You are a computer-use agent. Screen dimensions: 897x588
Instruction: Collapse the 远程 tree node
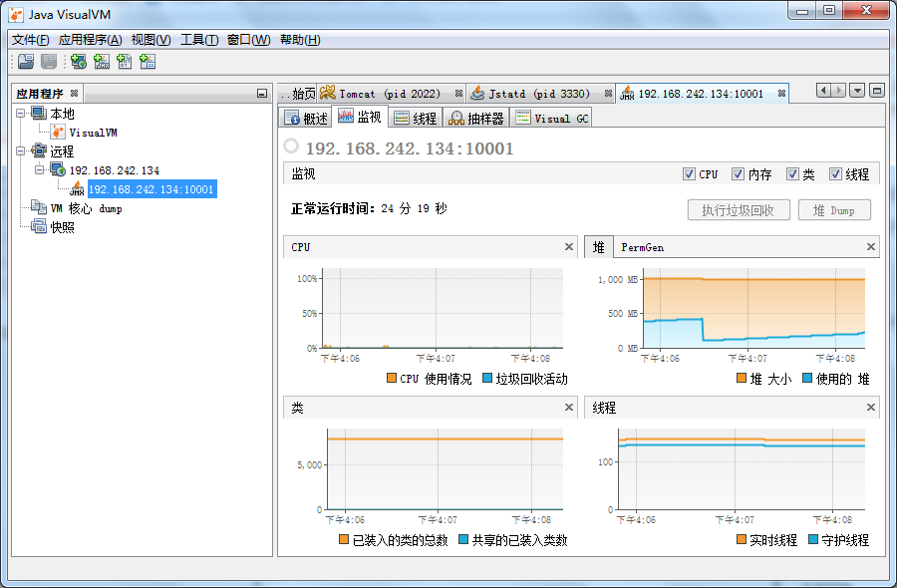pyautogui.click(x=21, y=151)
